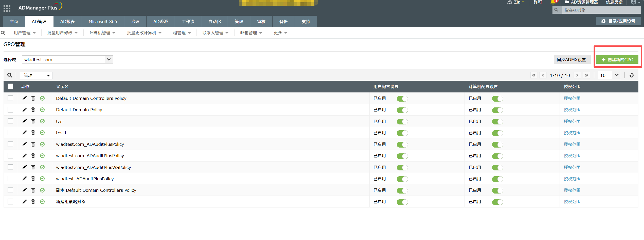Expand the 更多 menu
Image resolution: width=644 pixels, height=240 pixels.
280,33
